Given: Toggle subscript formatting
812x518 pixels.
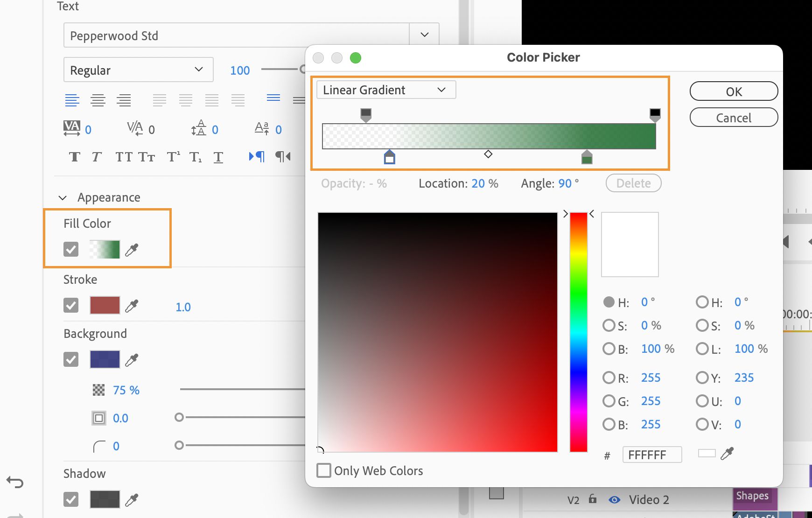Looking at the screenshot, I should 195,157.
